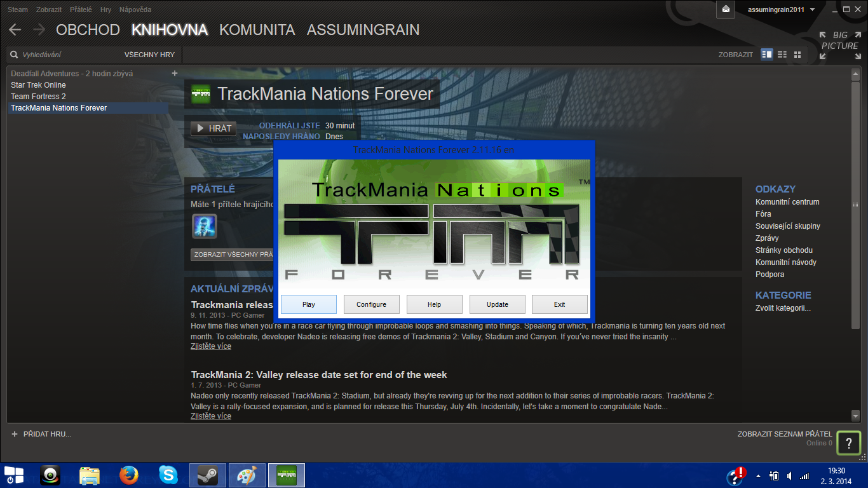Open the Hry menu
Viewport: 868px width, 488px height.
(x=105, y=10)
